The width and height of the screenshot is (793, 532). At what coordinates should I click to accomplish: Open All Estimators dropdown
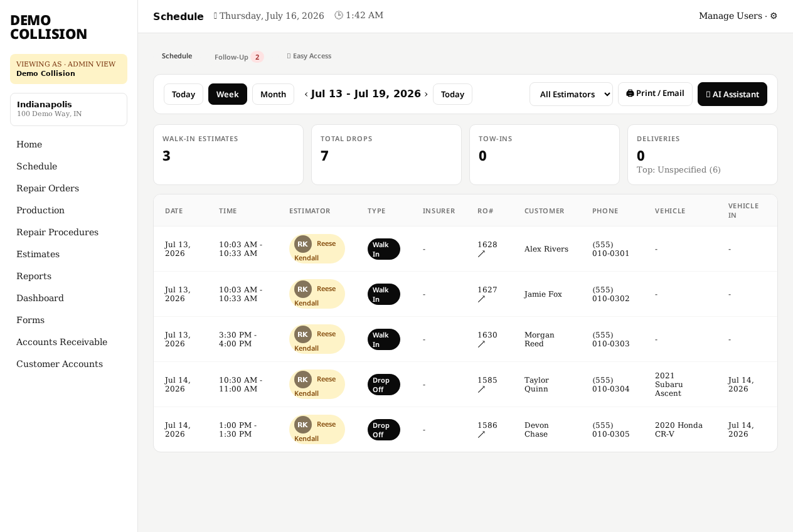click(x=571, y=94)
